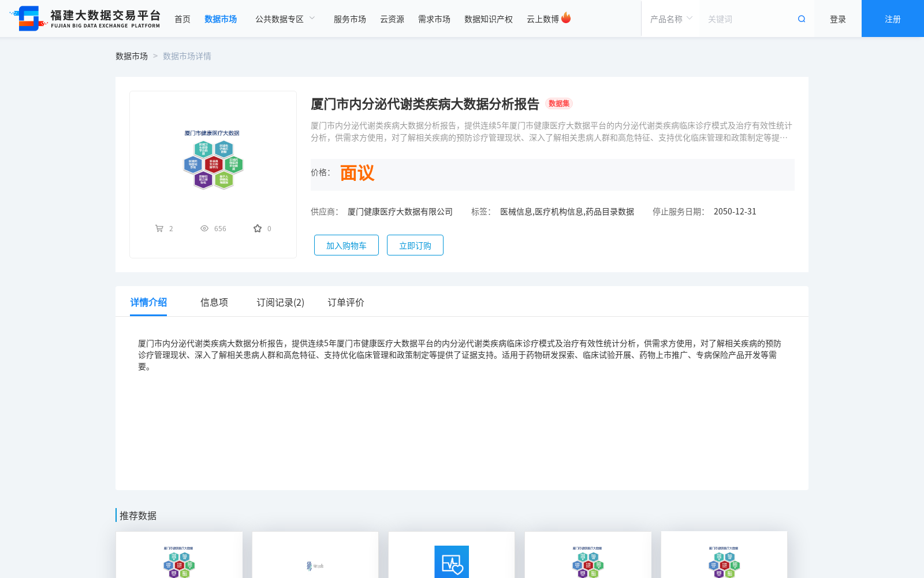Click the 数据集 tag badge
The image size is (924, 578).
click(x=559, y=103)
